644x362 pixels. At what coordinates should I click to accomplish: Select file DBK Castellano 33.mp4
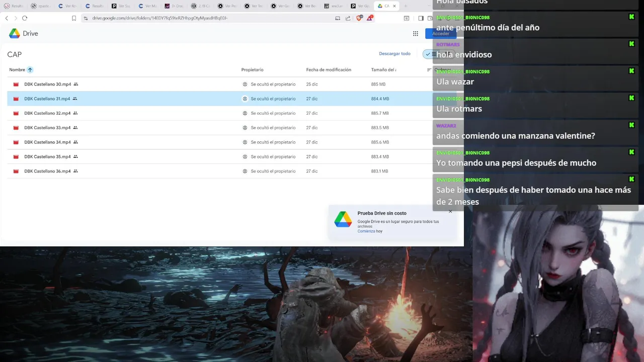[x=48, y=128]
